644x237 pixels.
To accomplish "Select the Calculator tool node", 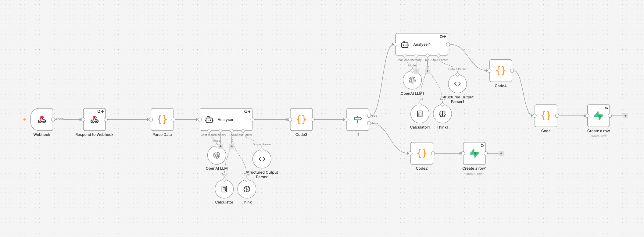I will [224, 189].
